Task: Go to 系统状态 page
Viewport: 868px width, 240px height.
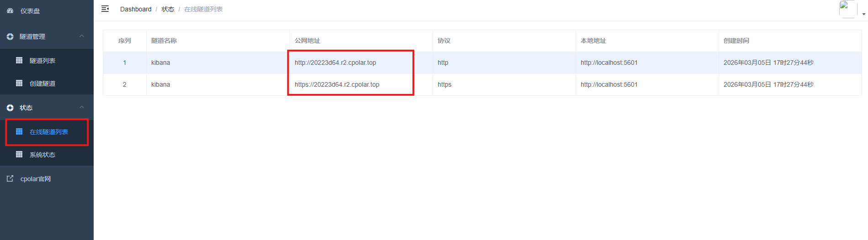Action: (x=42, y=155)
